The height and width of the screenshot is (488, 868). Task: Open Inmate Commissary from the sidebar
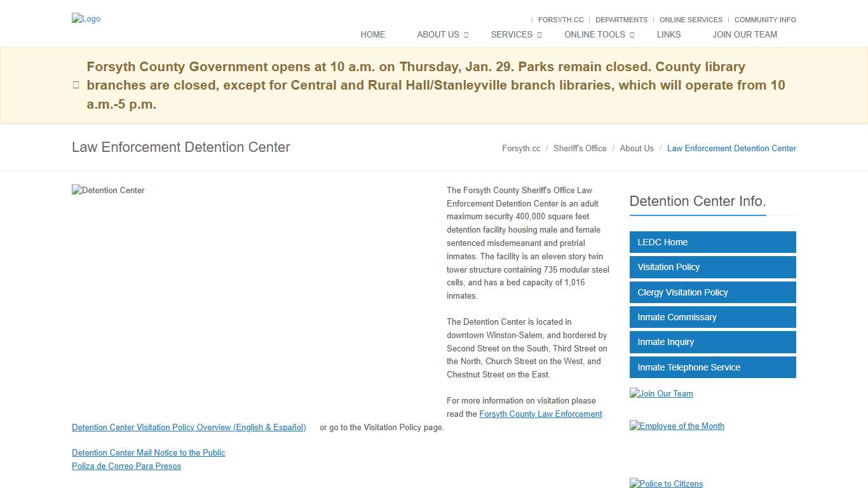tap(712, 317)
